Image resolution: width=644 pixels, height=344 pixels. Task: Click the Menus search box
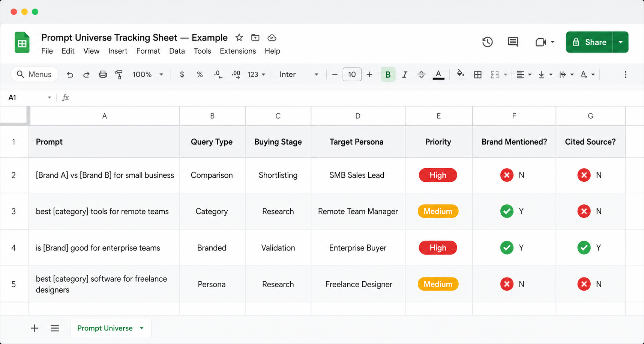coord(35,74)
